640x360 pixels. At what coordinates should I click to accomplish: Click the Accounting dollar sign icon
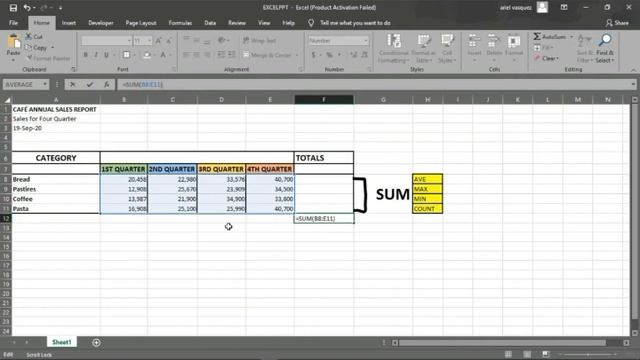click(x=313, y=55)
